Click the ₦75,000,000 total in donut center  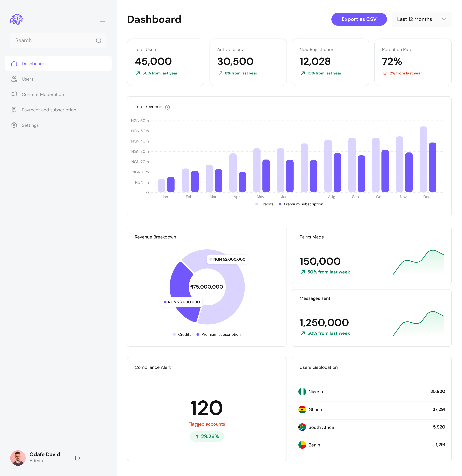[x=207, y=287]
